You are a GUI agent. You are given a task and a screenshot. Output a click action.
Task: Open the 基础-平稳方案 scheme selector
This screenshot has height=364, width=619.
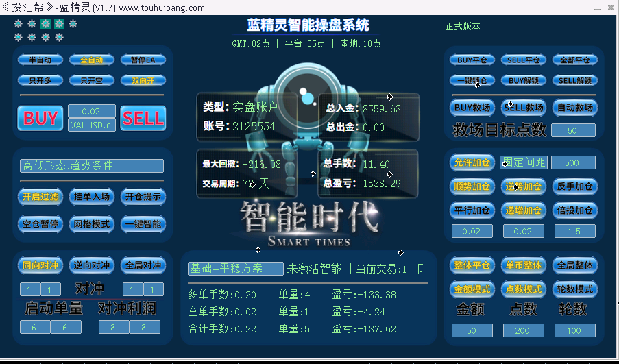236,269
